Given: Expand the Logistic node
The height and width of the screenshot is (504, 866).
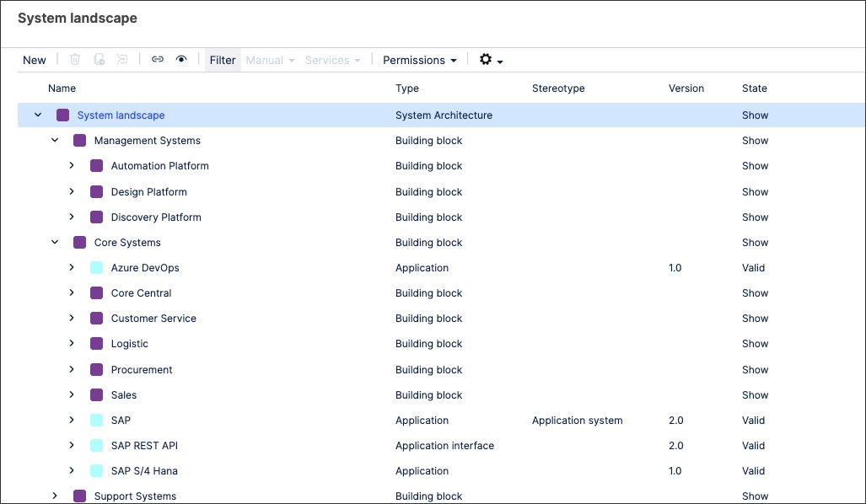Looking at the screenshot, I should pos(72,343).
